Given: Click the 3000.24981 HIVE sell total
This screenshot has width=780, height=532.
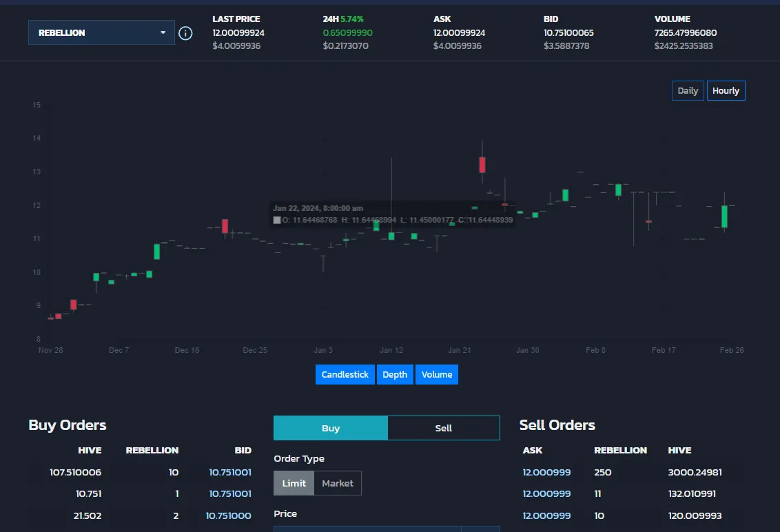Looking at the screenshot, I should click(695, 472).
